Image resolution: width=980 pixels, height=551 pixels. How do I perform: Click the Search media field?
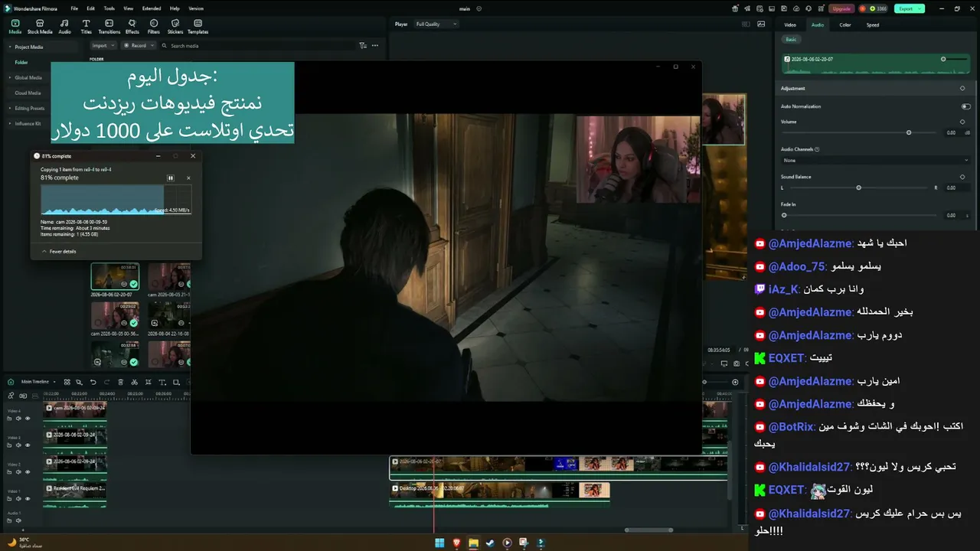tap(257, 46)
